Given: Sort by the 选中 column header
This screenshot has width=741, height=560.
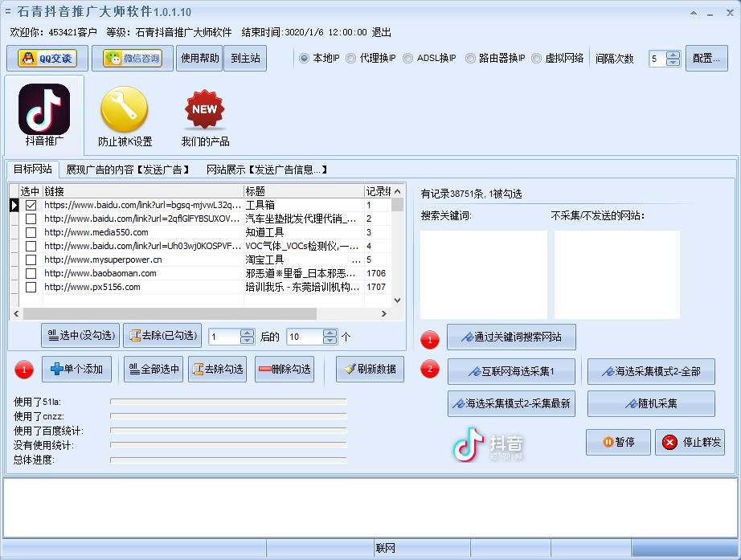Looking at the screenshot, I should pyautogui.click(x=31, y=191).
